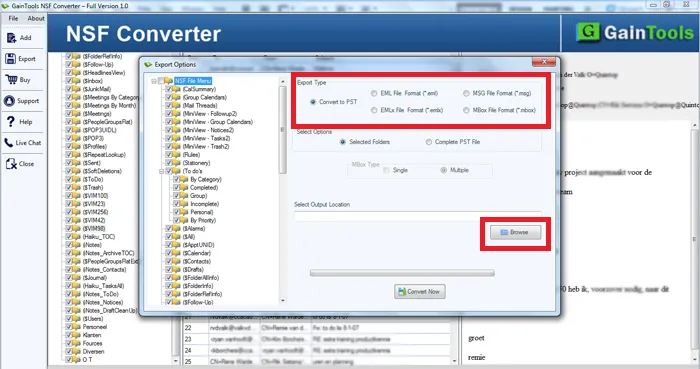Image resolution: width=700 pixels, height=369 pixels.
Task: Click the Add file icon in sidebar
Action: coord(11,38)
